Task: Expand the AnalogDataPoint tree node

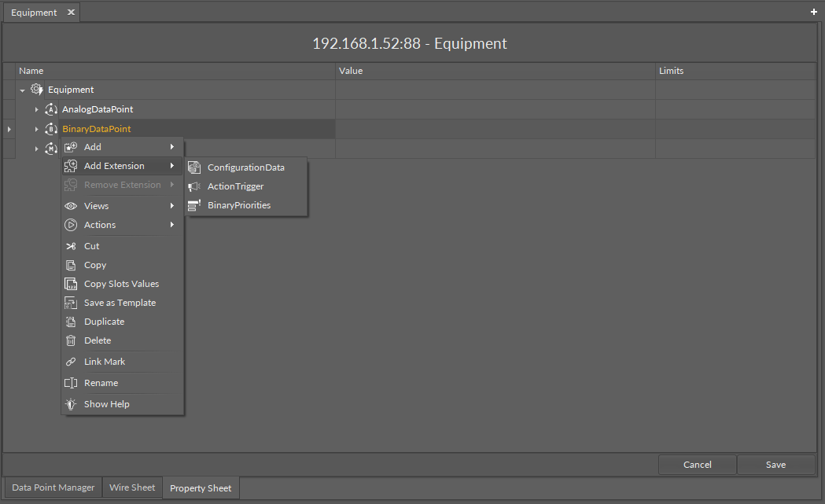Action: [x=36, y=109]
